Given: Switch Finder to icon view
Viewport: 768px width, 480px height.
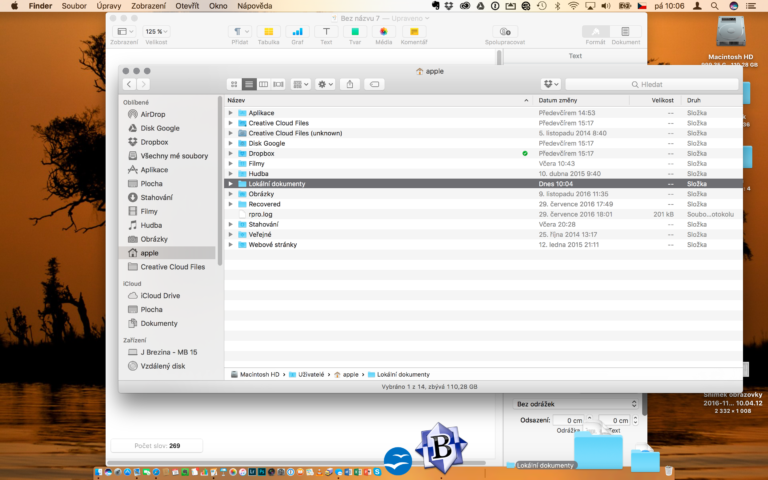Looking at the screenshot, I should point(234,84).
